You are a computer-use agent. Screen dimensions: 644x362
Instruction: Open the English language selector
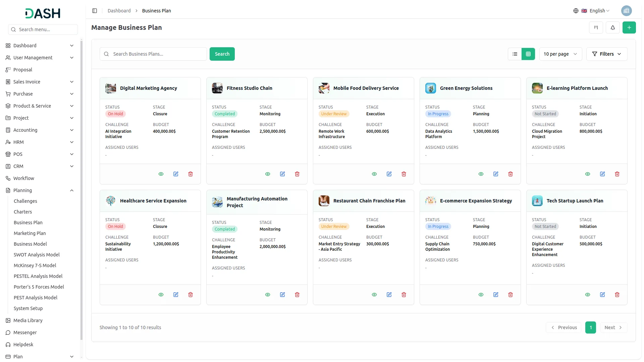591,11
